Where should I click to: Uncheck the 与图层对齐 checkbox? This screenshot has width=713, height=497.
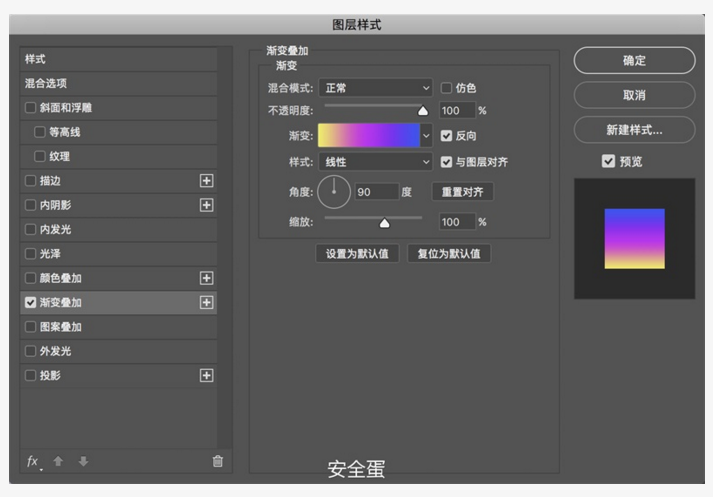pos(447,162)
